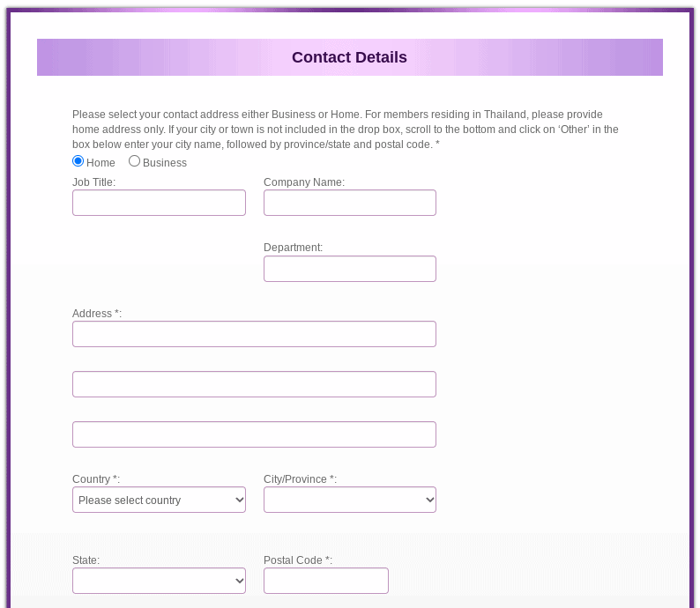Click the Contact Details heading banner

point(349,57)
